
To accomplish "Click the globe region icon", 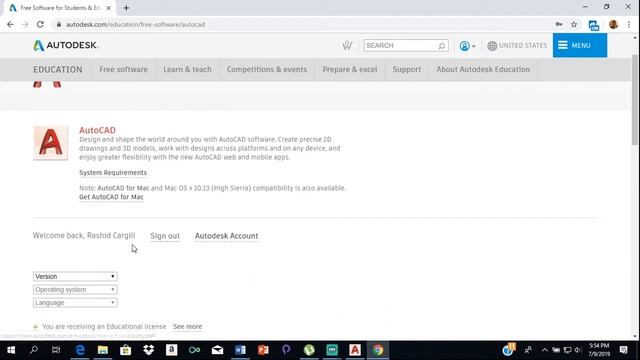I will point(492,46).
